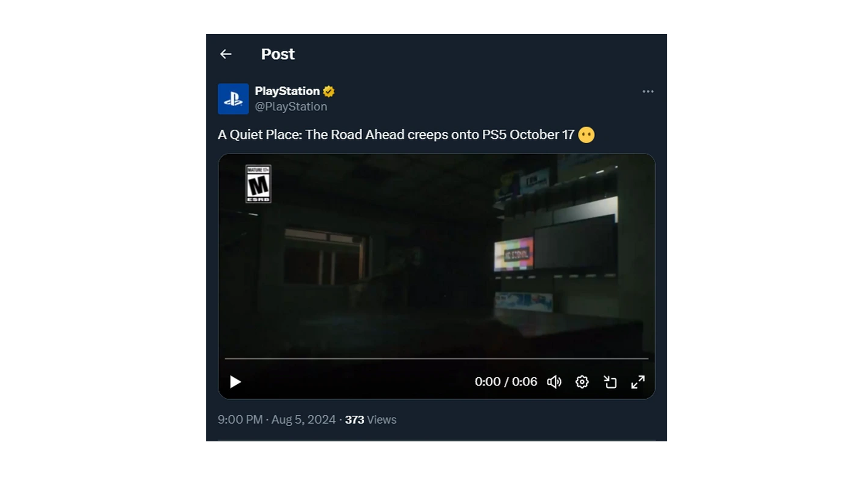Play the video with the play button
Image resolution: width=868 pixels, height=485 pixels.
point(235,382)
